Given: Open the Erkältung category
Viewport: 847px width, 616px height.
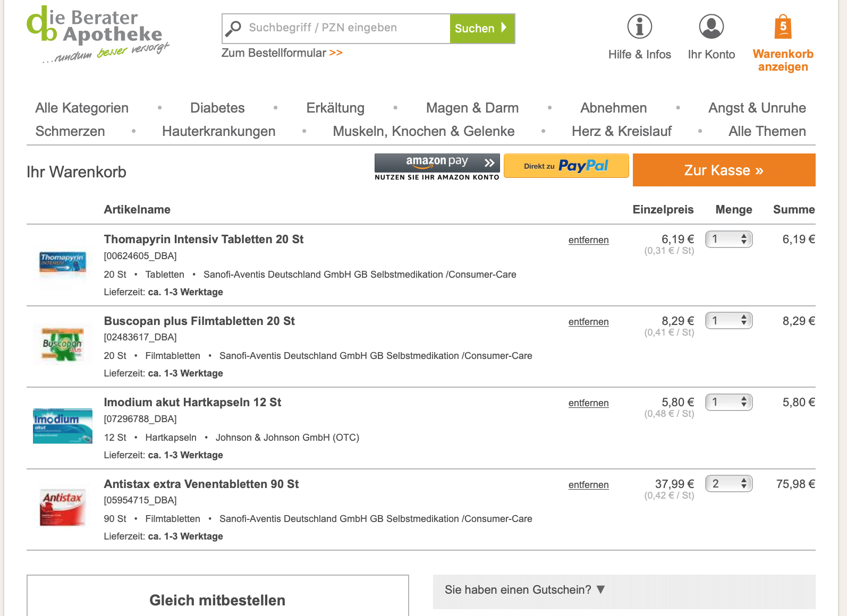Looking at the screenshot, I should 335,108.
